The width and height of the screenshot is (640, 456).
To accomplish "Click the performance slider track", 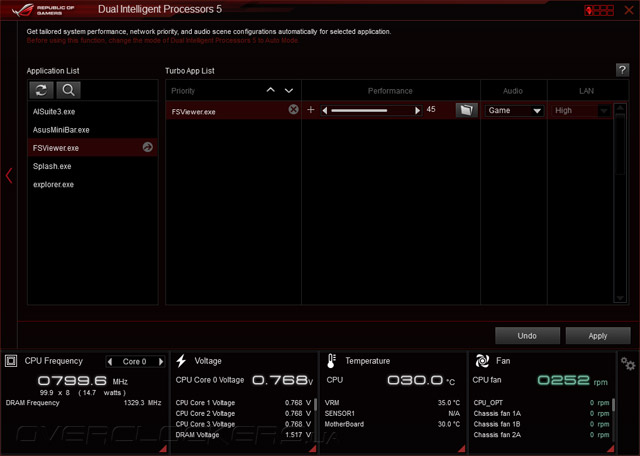I will tap(371, 111).
